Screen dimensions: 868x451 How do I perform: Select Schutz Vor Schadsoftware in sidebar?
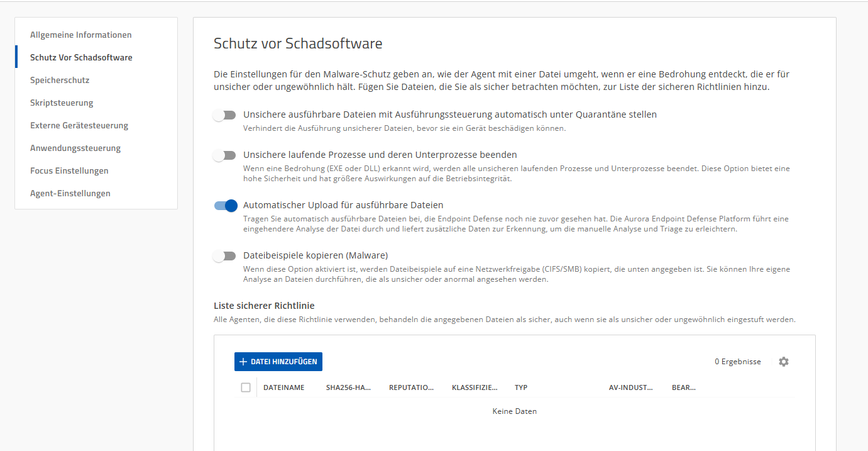(81, 58)
